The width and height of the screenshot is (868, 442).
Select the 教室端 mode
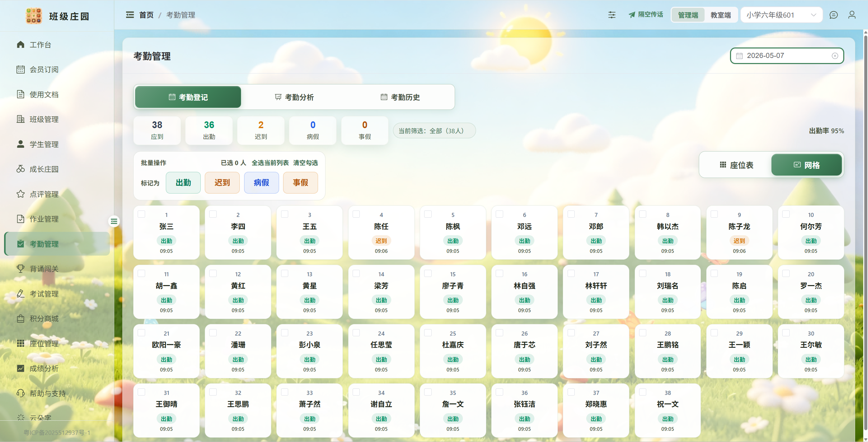tap(721, 15)
